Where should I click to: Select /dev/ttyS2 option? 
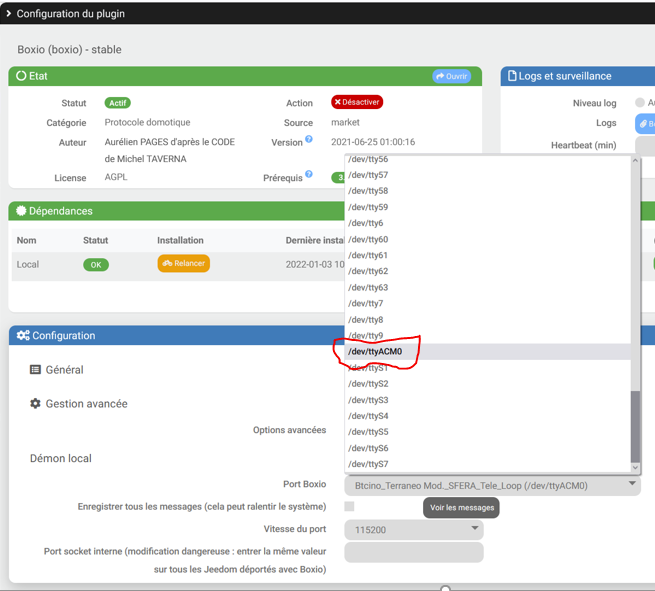tap(487, 384)
